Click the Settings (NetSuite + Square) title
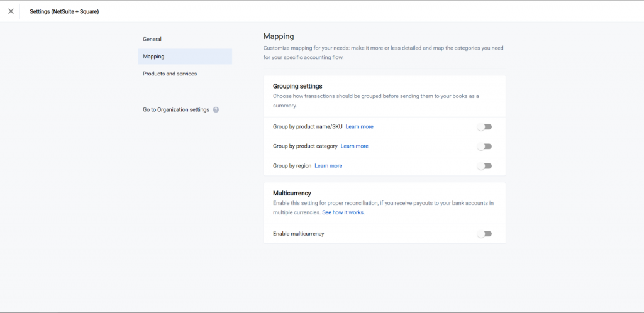644x313 pixels. coord(64,11)
